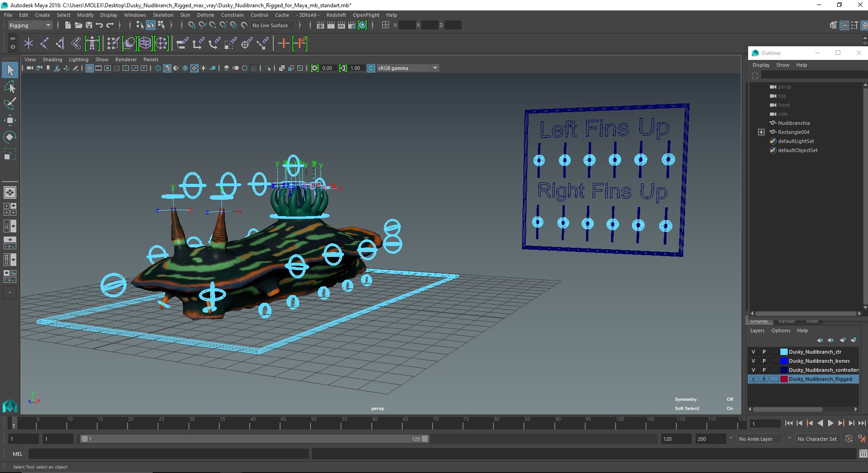This screenshot has width=868, height=473.
Task: Open animation preferences running-man icon
Action: tap(862, 439)
